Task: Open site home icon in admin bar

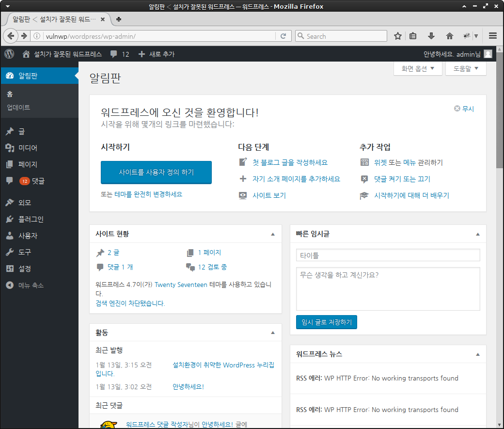Action: [x=26, y=54]
